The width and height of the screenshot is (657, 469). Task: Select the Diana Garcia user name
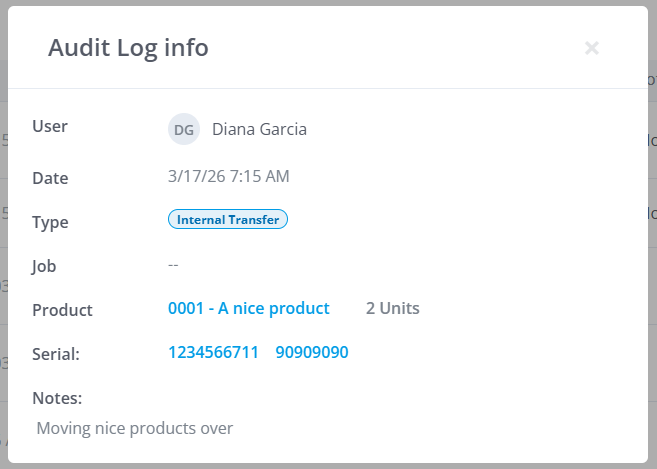tap(259, 129)
